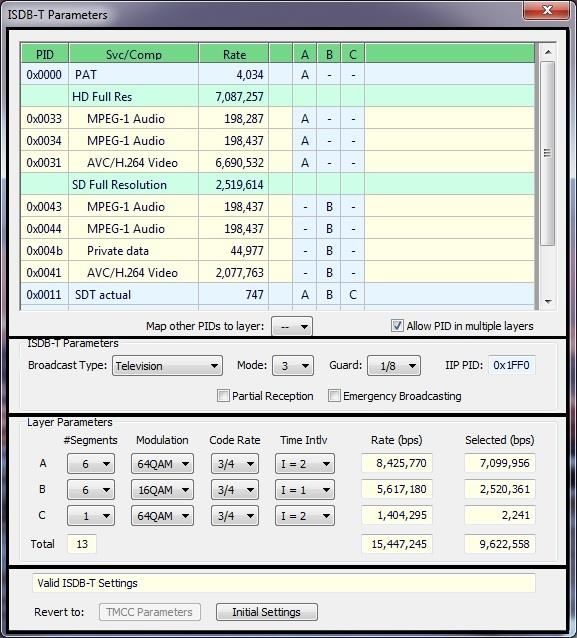The height and width of the screenshot is (638, 577).
Task: Open layer C Time Intlv dropdown
Action: (x=305, y=516)
